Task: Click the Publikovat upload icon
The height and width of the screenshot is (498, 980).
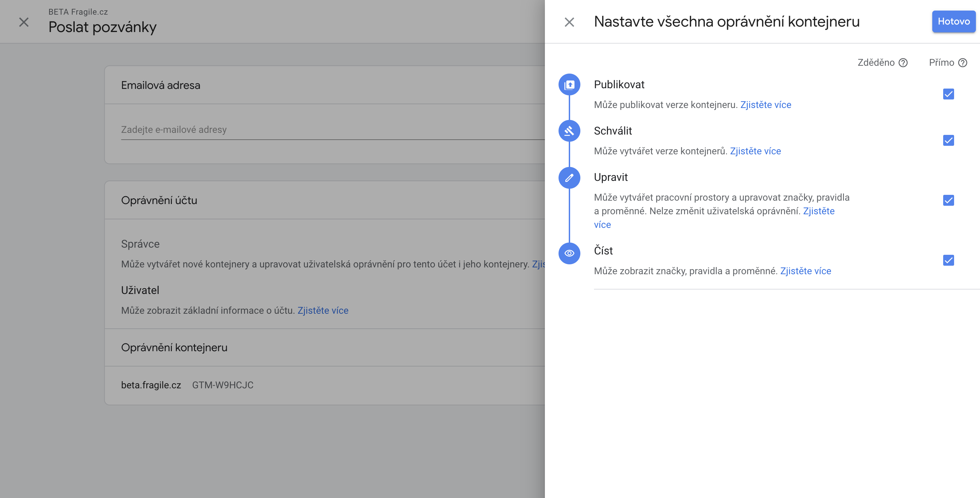Action: pyautogui.click(x=569, y=84)
